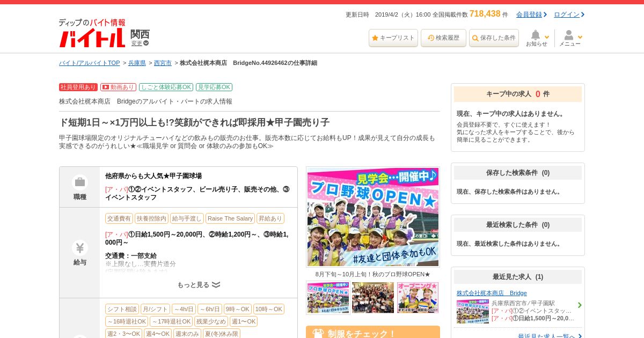Image resolution: width=644 pixels, height=338 pixels.
Task: Click the 見学応募OK tag
Action: pyautogui.click(x=214, y=87)
